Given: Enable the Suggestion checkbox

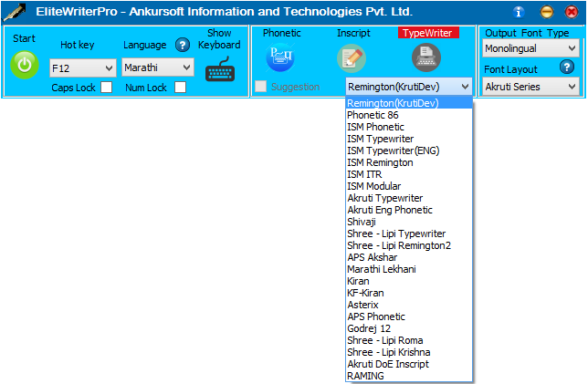Looking at the screenshot, I should [260, 86].
